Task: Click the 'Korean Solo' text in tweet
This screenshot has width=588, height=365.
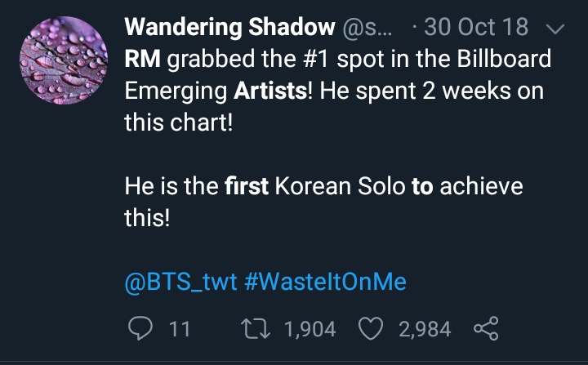Action: [340, 187]
